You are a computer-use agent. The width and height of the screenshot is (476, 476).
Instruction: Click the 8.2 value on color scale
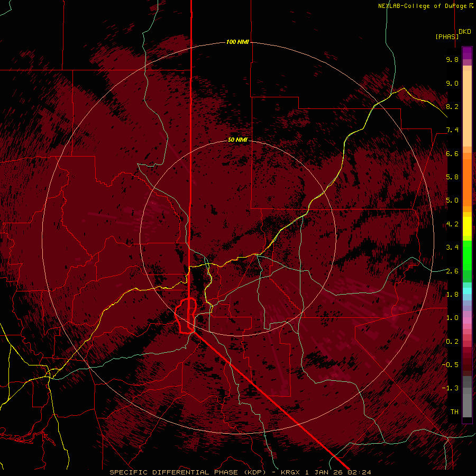point(452,106)
